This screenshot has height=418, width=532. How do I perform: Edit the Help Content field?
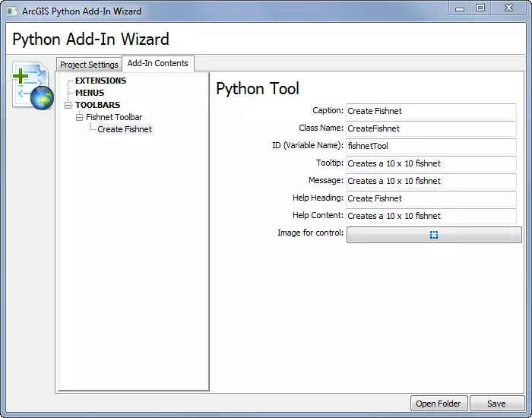pos(430,216)
